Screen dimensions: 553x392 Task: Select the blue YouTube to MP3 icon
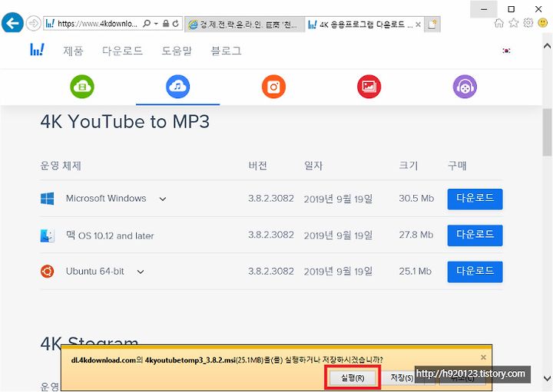(177, 87)
